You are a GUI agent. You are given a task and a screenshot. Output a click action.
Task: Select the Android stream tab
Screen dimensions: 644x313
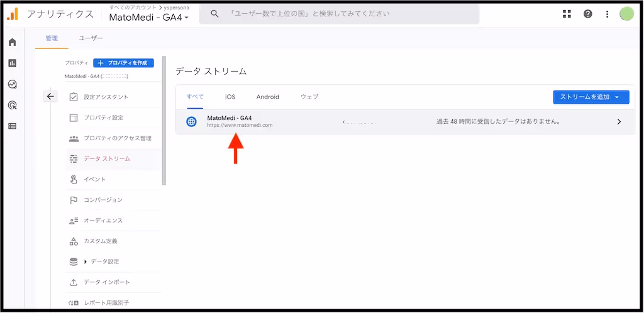268,97
